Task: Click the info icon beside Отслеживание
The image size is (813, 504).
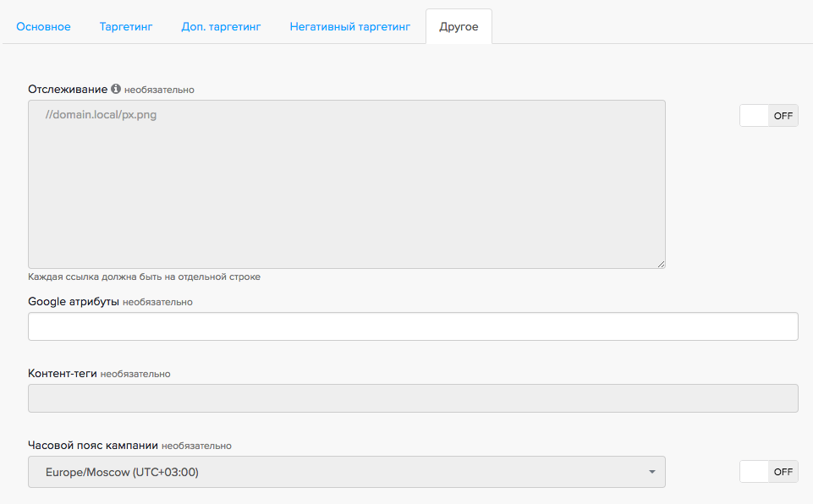Action: (x=116, y=89)
